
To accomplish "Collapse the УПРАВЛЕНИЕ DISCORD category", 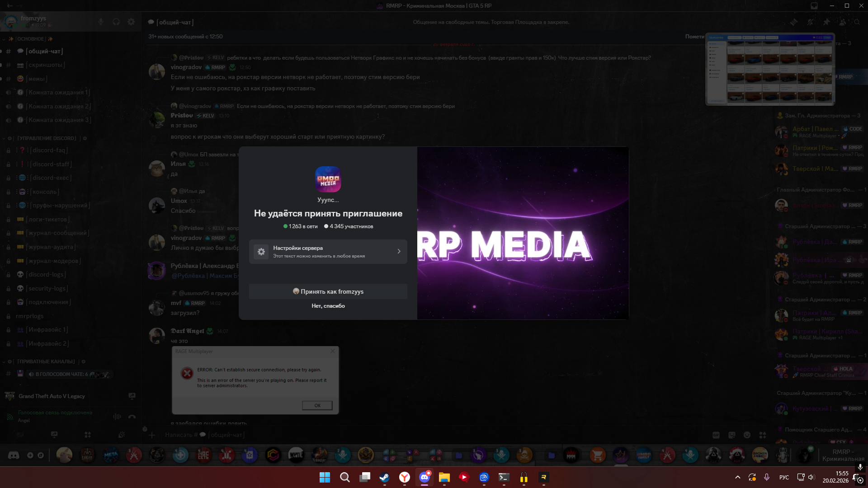I will (x=45, y=138).
